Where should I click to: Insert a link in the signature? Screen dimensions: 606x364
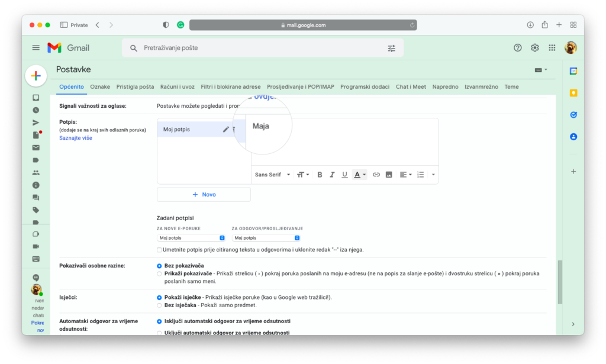pyautogui.click(x=376, y=175)
